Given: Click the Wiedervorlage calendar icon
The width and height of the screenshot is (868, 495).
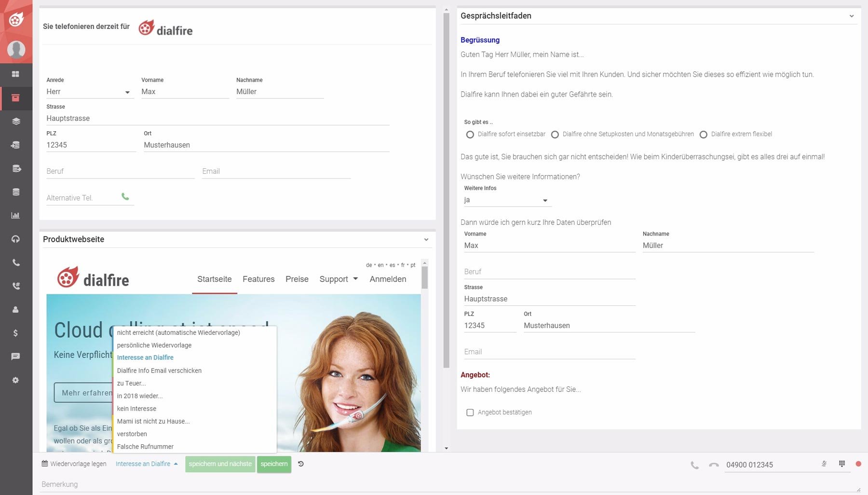Looking at the screenshot, I should 45,464.
